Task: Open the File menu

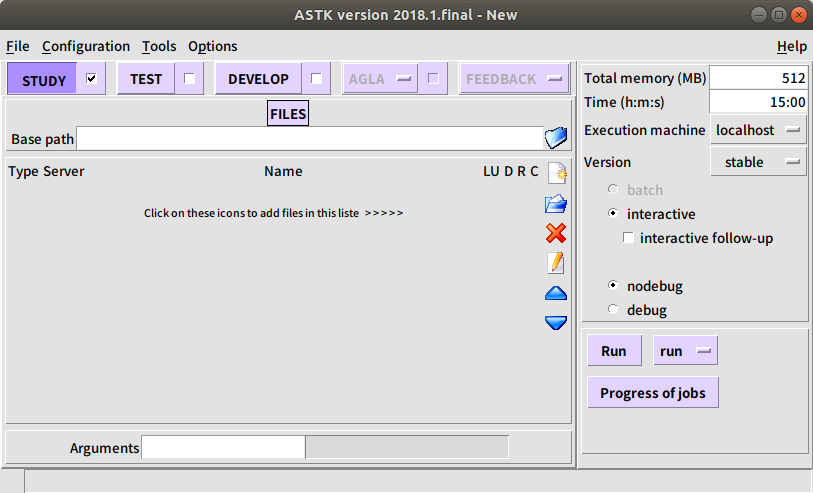Action: point(18,46)
